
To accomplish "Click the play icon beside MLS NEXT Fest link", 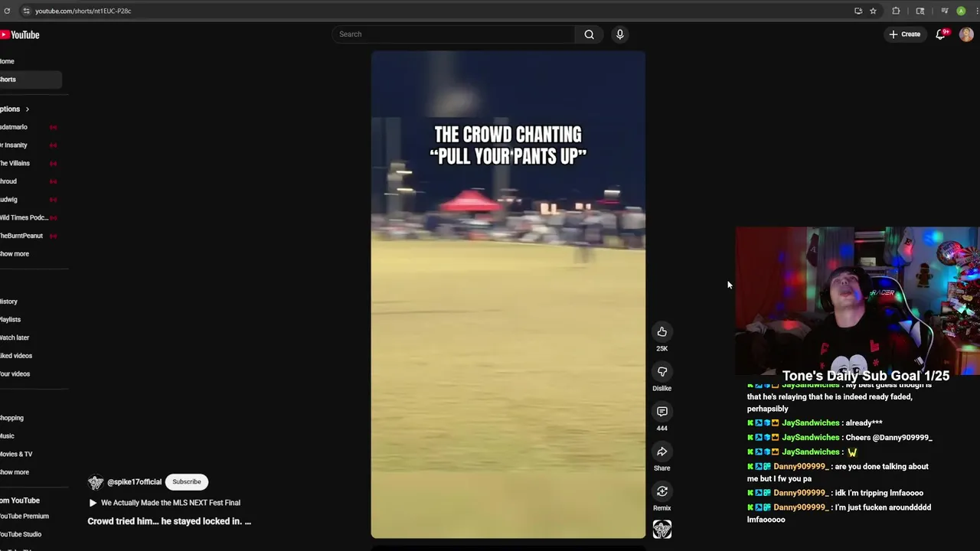I will tap(93, 503).
